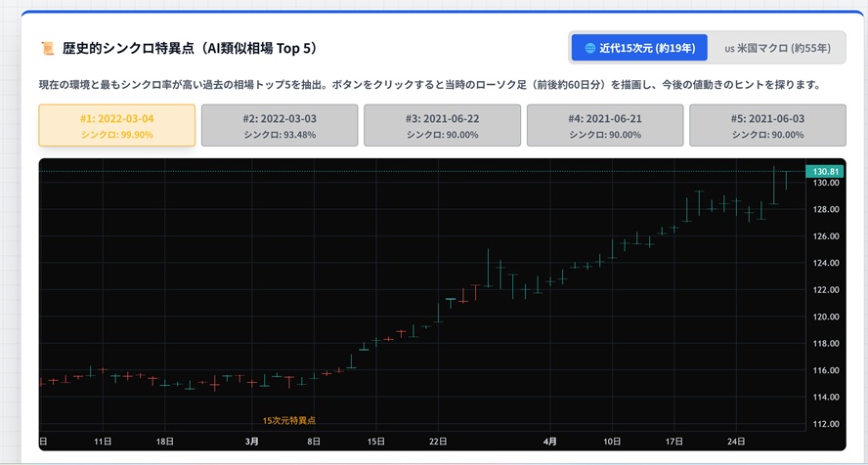
Task: Click the globe icon on 近代15次元 button
Action: (590, 48)
